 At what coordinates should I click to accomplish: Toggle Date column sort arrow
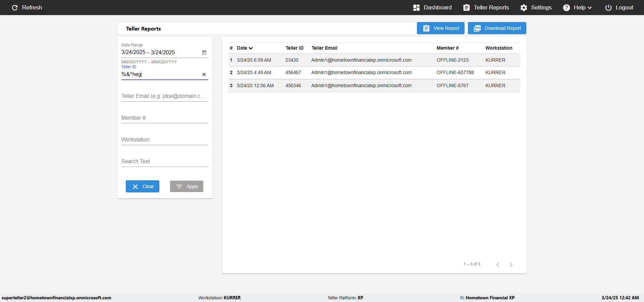(x=251, y=48)
